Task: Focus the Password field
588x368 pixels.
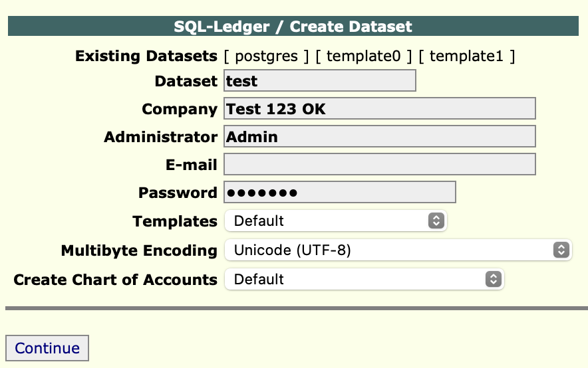Action: click(x=339, y=193)
